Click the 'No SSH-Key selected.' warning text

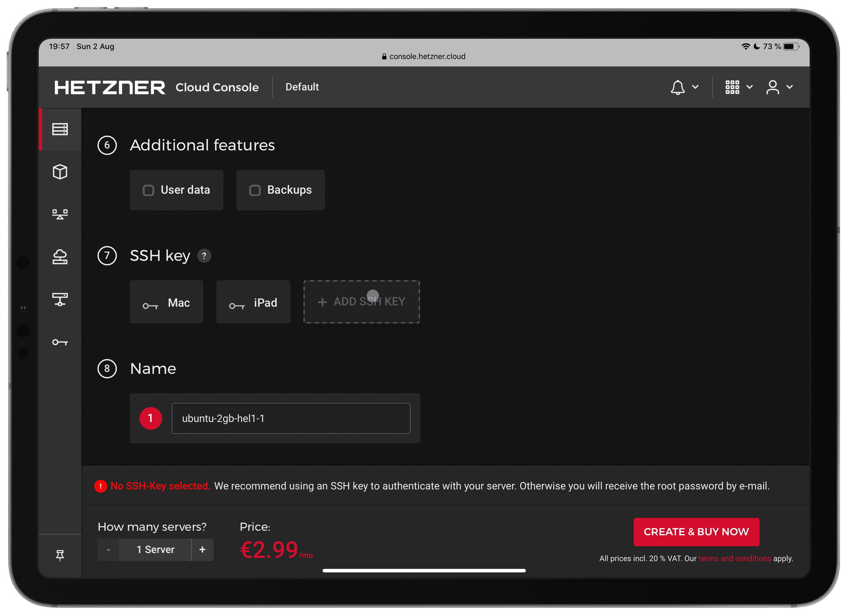(160, 486)
